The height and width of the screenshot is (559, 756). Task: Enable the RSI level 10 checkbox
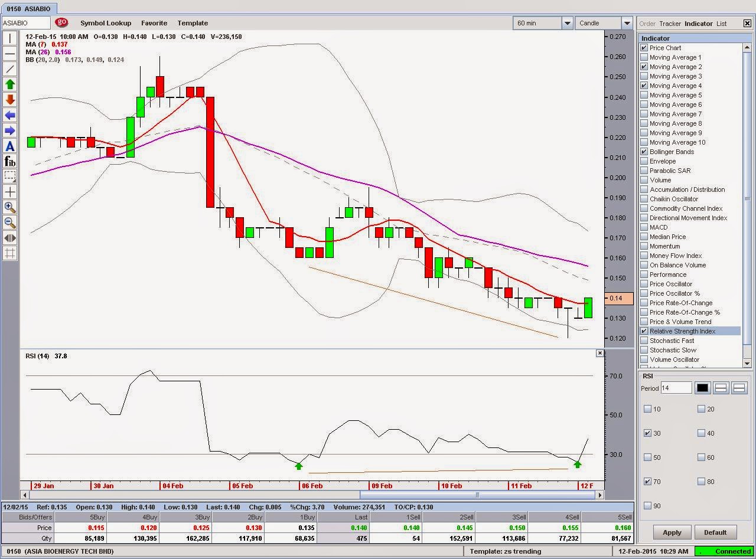coord(648,409)
